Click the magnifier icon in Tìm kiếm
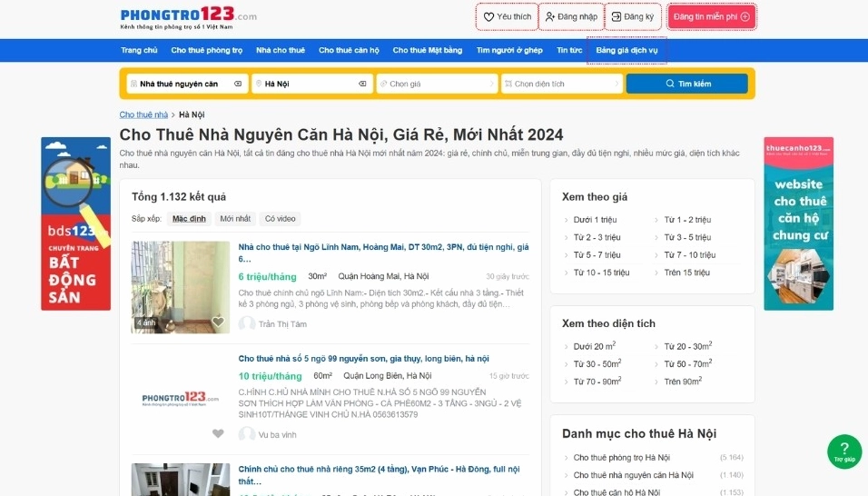 click(x=670, y=84)
